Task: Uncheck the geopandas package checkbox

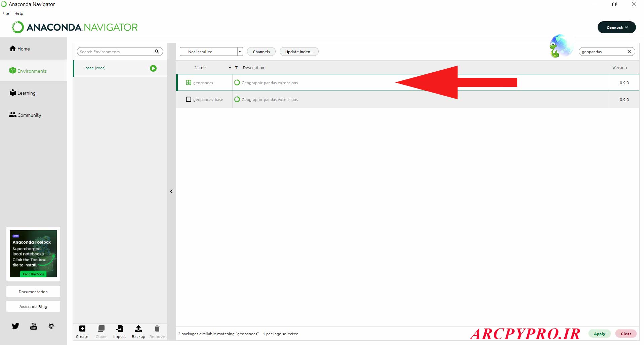Action: pos(189,82)
